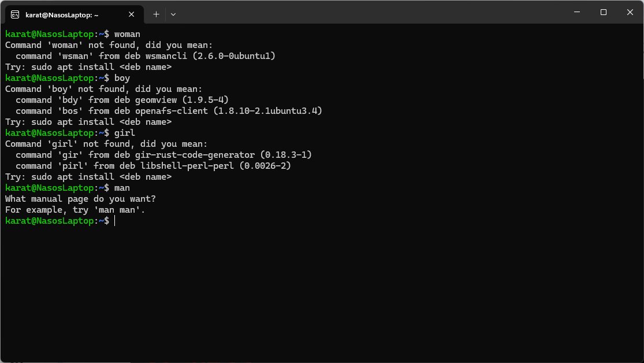Close the terminal window
The height and width of the screenshot is (363, 644).
coord(630,12)
